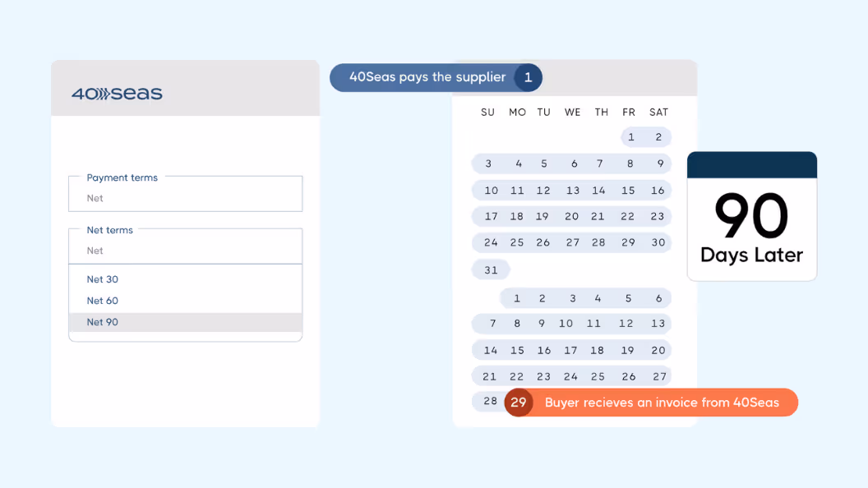This screenshot has width=868, height=488.
Task: Select day 15 in the first month
Action: tap(628, 191)
